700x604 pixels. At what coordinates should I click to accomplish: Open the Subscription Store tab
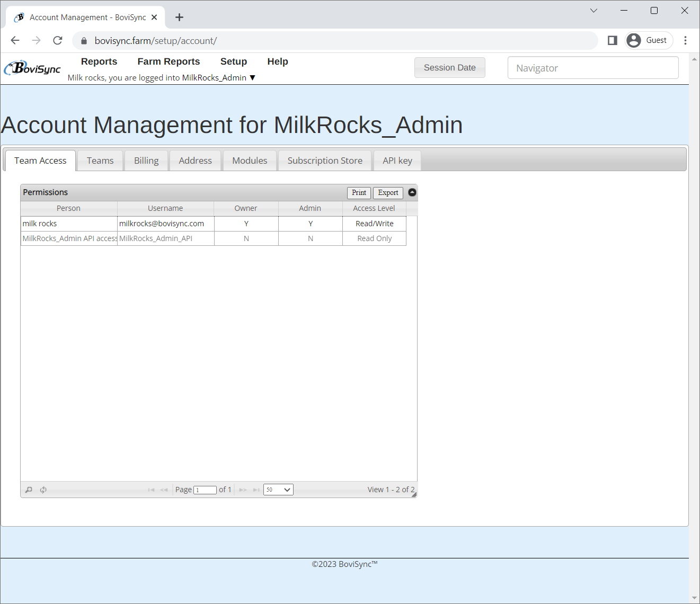coord(325,161)
